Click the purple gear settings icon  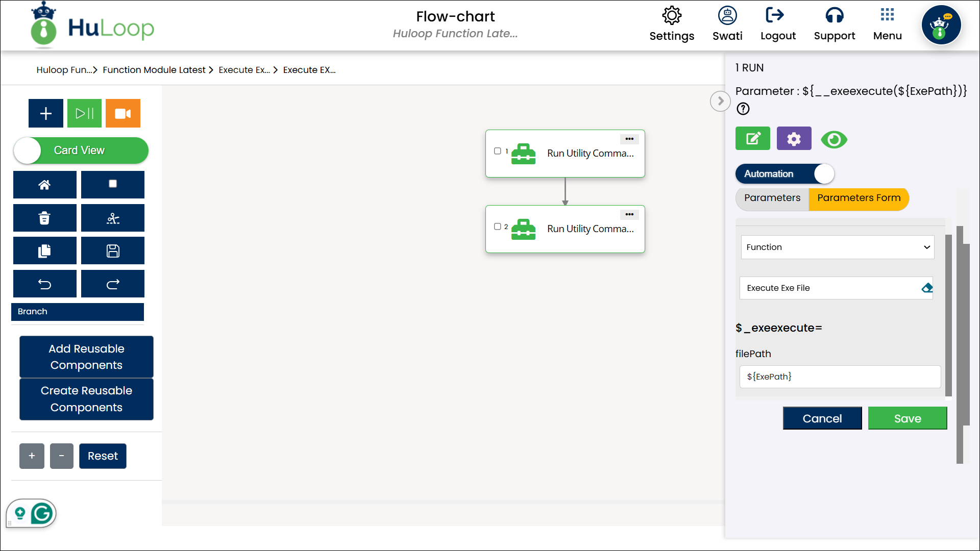coord(794,139)
